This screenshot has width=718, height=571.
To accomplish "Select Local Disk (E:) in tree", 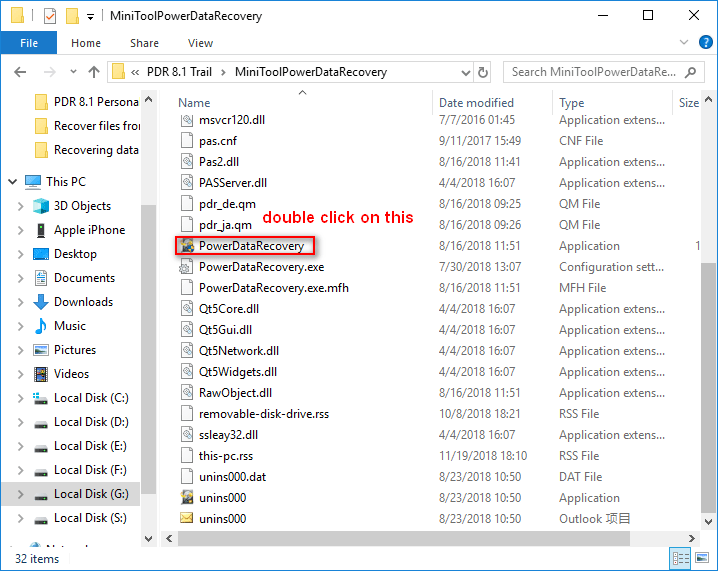I will point(90,446).
